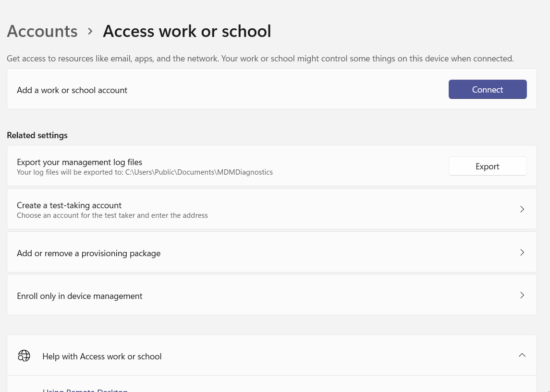Select Export your management log files text
The height and width of the screenshot is (392, 550).
click(x=79, y=162)
